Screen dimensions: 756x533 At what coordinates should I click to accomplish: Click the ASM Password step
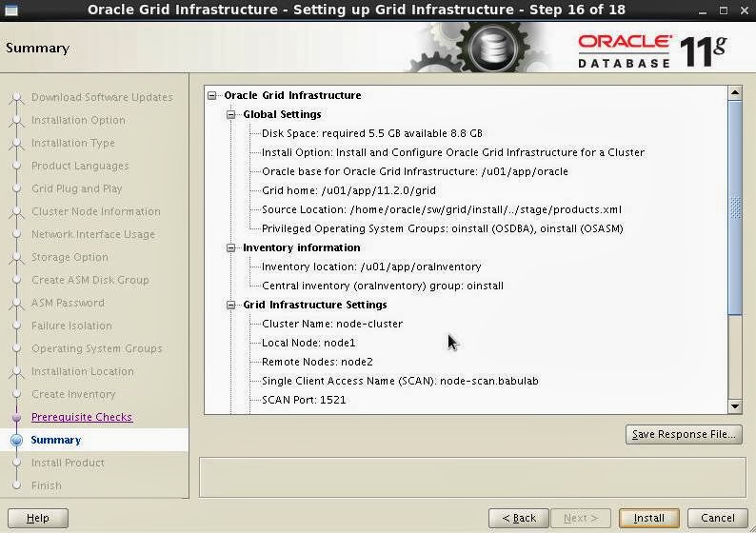tap(68, 303)
